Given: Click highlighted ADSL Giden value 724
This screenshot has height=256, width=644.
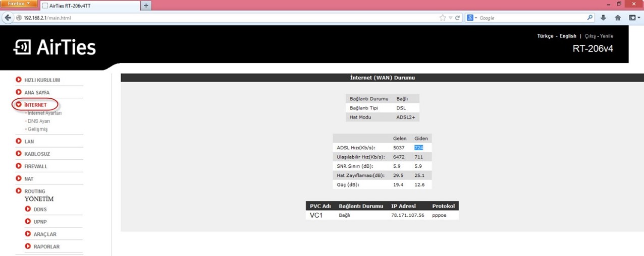Looking at the screenshot, I should 418,148.
